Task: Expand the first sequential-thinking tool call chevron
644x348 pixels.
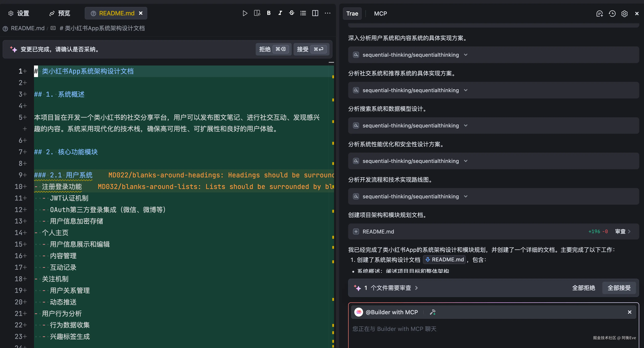Action: [x=466, y=55]
